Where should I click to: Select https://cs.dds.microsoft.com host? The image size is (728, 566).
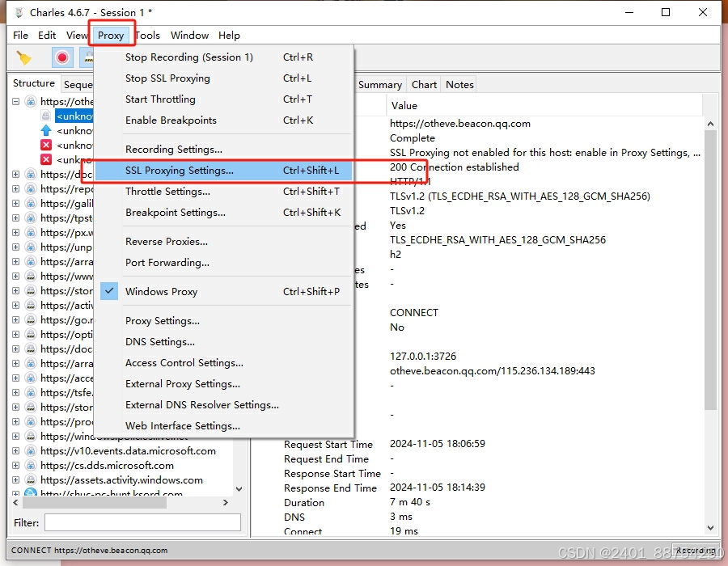click(x=108, y=465)
